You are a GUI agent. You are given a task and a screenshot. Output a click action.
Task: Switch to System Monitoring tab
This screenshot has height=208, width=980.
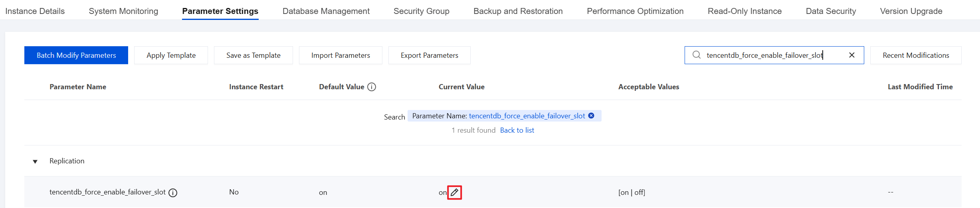point(123,11)
